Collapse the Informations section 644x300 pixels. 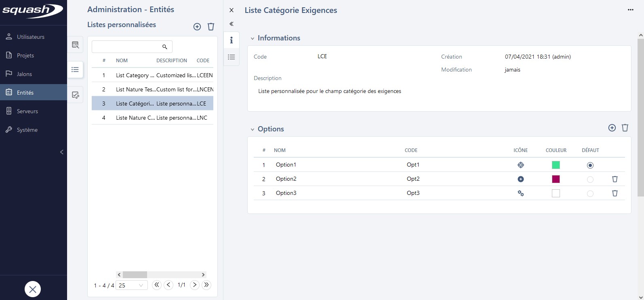click(x=253, y=38)
